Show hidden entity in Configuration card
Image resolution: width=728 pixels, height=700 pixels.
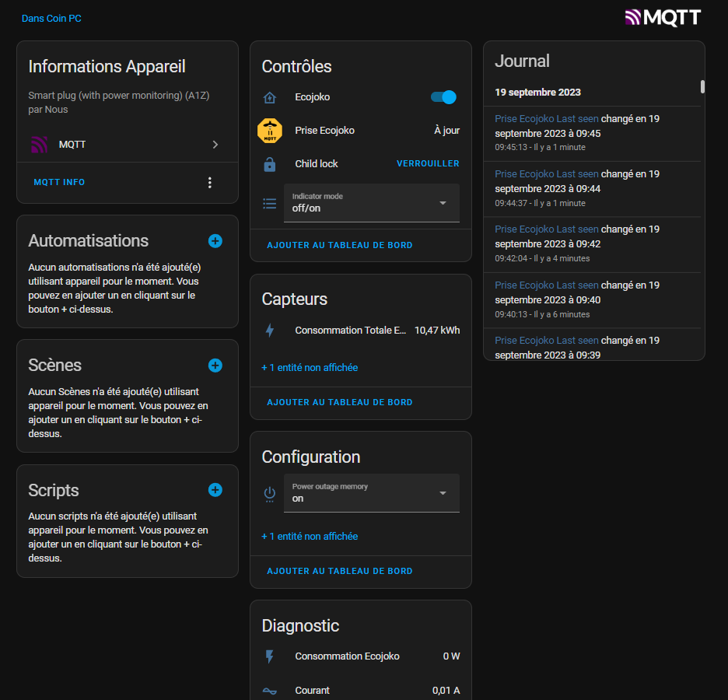coord(310,537)
